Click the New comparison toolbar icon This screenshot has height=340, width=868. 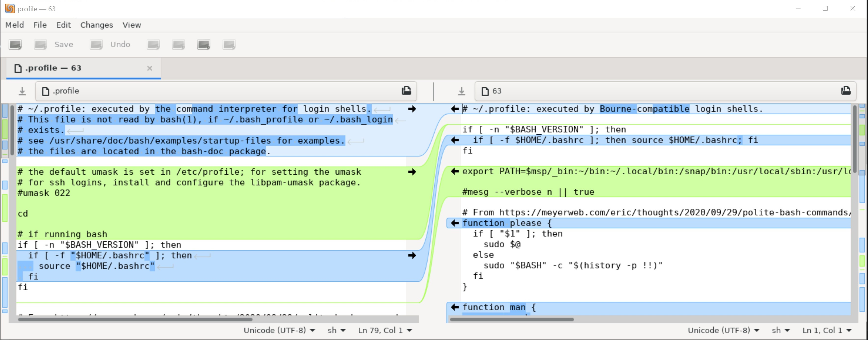click(15, 44)
